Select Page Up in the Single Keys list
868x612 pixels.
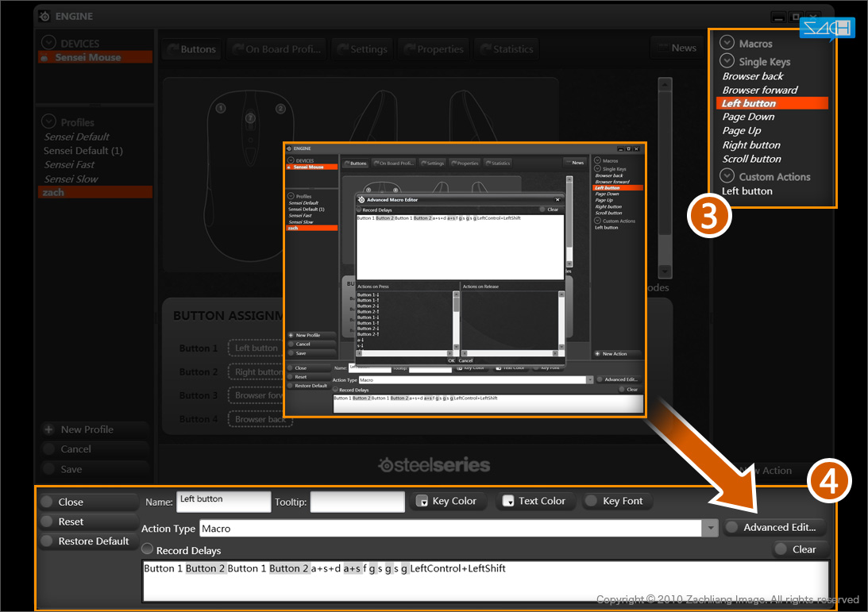(742, 131)
